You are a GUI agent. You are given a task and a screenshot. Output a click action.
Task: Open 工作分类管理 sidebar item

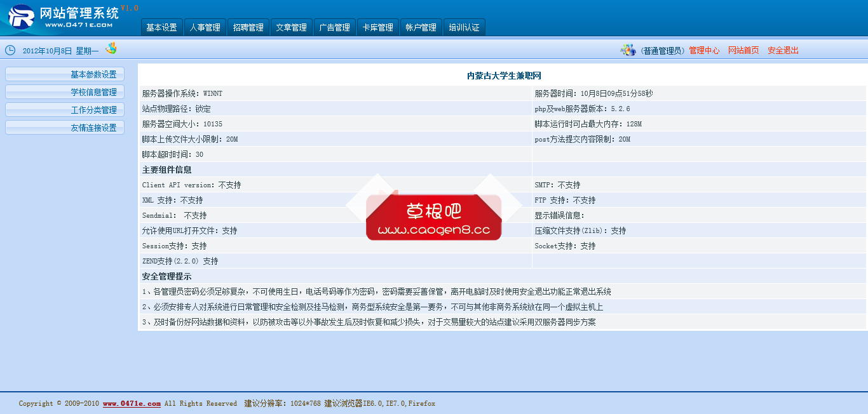pos(65,110)
